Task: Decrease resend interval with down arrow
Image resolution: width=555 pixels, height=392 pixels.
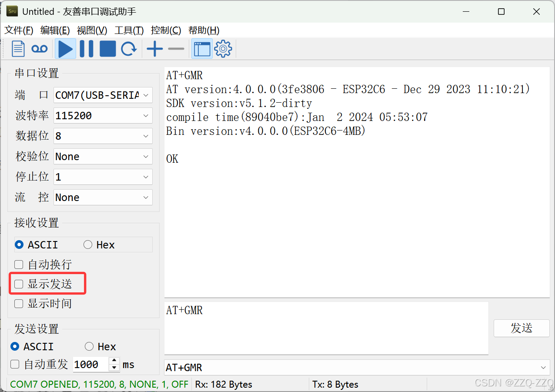Action: pyautogui.click(x=114, y=368)
